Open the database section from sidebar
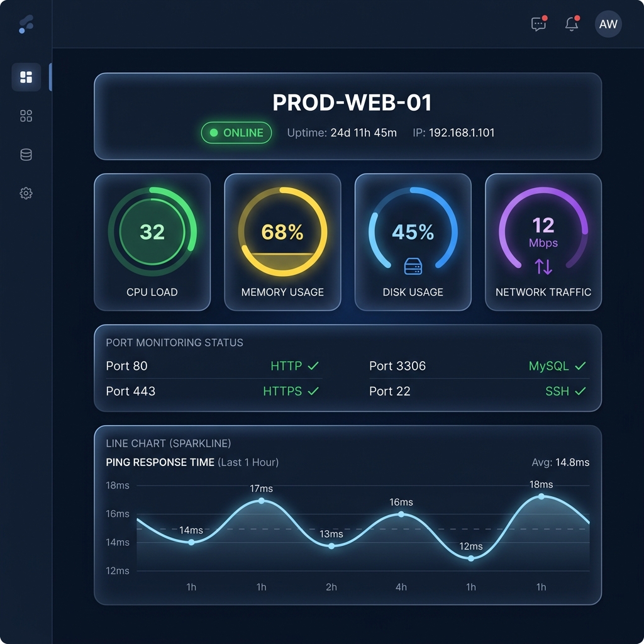 pyautogui.click(x=26, y=154)
